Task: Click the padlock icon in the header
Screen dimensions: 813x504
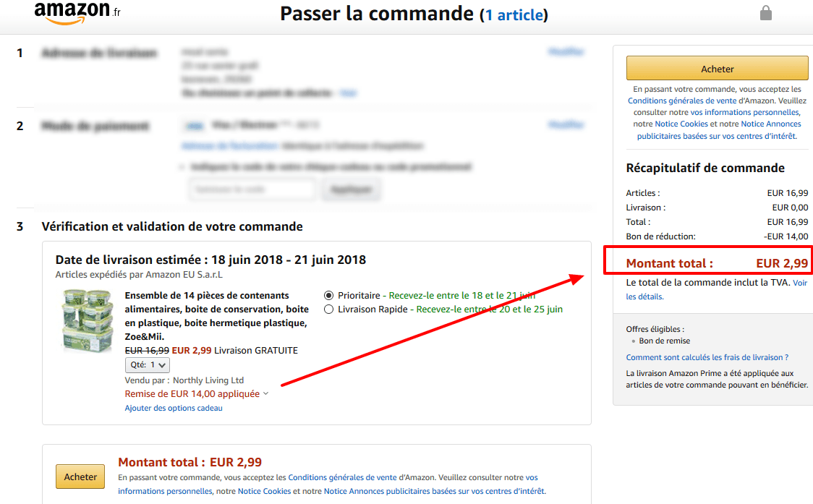Action: click(x=766, y=13)
